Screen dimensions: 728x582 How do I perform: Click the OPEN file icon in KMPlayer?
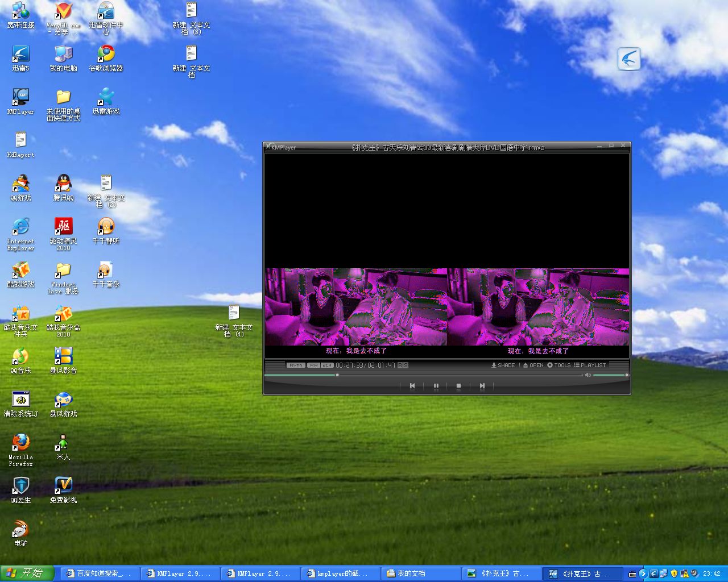pos(533,365)
